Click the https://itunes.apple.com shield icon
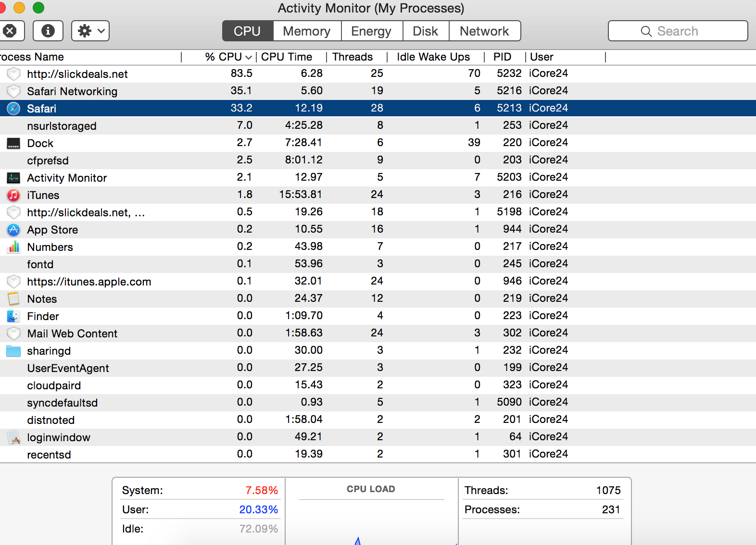Screen dimensions: 756x545 tap(13, 282)
